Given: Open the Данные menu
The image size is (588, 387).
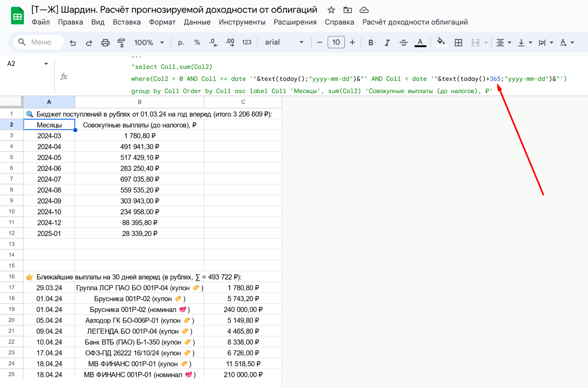Looking at the screenshot, I should 197,22.
